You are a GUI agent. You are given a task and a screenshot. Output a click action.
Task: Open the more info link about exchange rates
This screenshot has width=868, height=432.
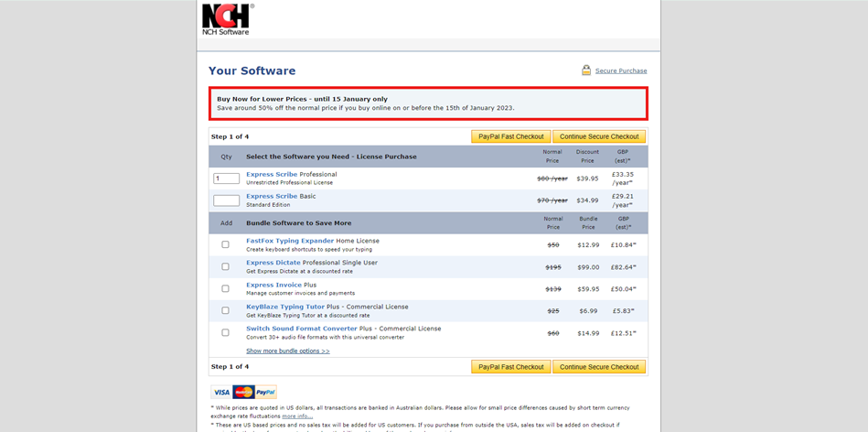click(295, 416)
